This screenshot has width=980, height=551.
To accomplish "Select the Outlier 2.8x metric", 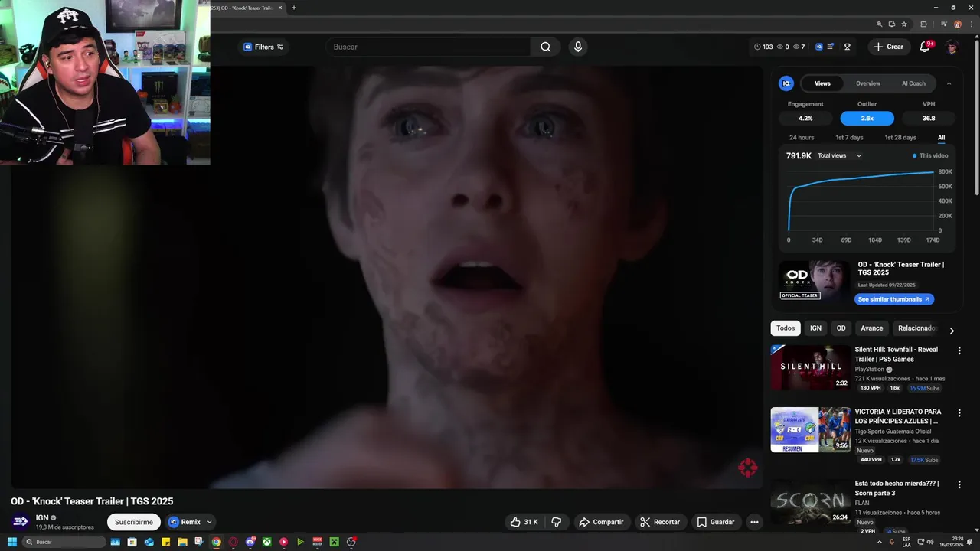I will [867, 119].
